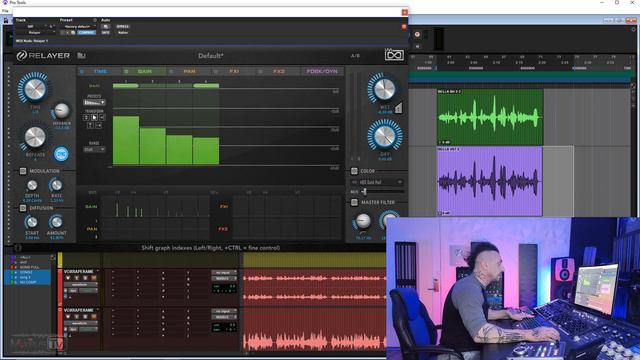Screen dimensions: 640x360
Task: Open the Relayer insert selector dropdown
Action: click(x=36, y=33)
